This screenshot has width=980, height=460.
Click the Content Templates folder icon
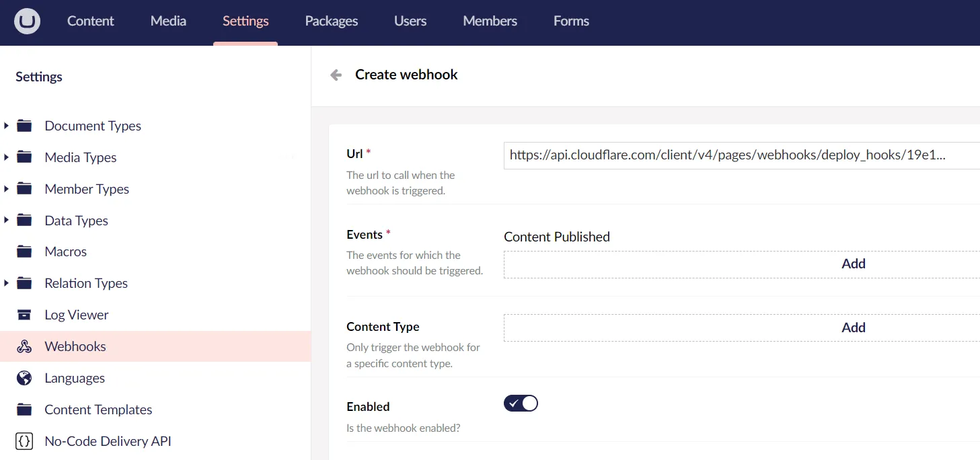click(x=24, y=410)
